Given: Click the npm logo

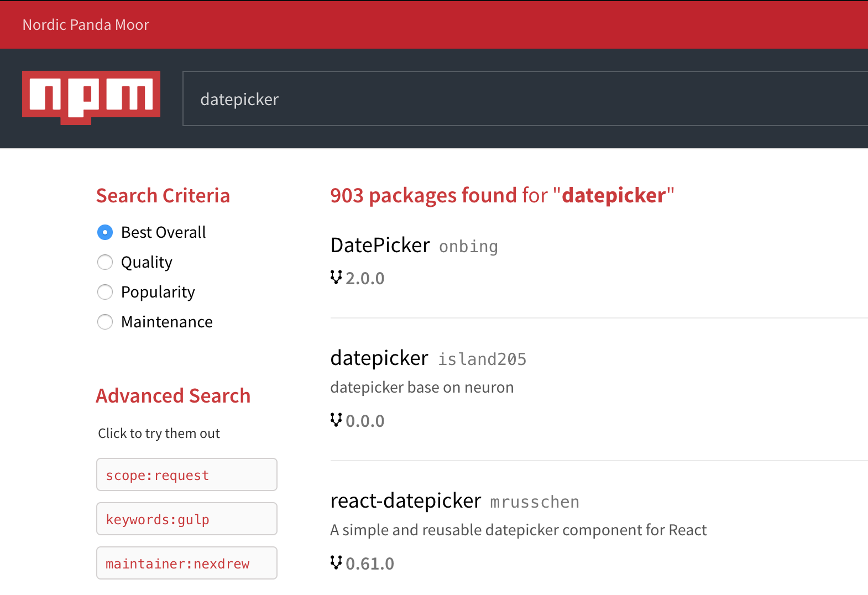Looking at the screenshot, I should point(91,97).
